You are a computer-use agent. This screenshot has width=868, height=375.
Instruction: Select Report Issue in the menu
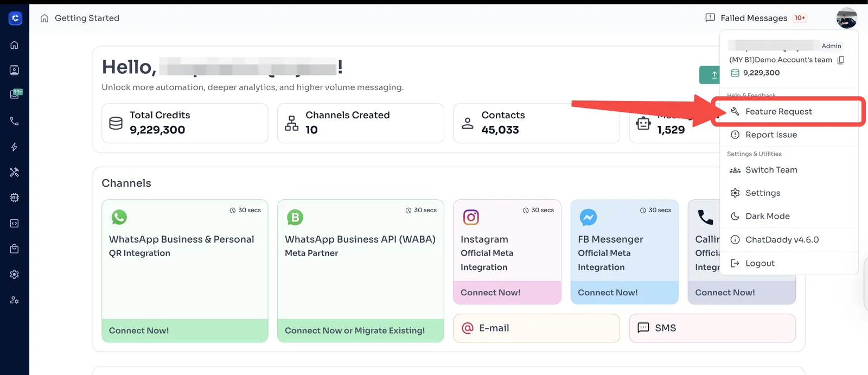[x=771, y=135]
